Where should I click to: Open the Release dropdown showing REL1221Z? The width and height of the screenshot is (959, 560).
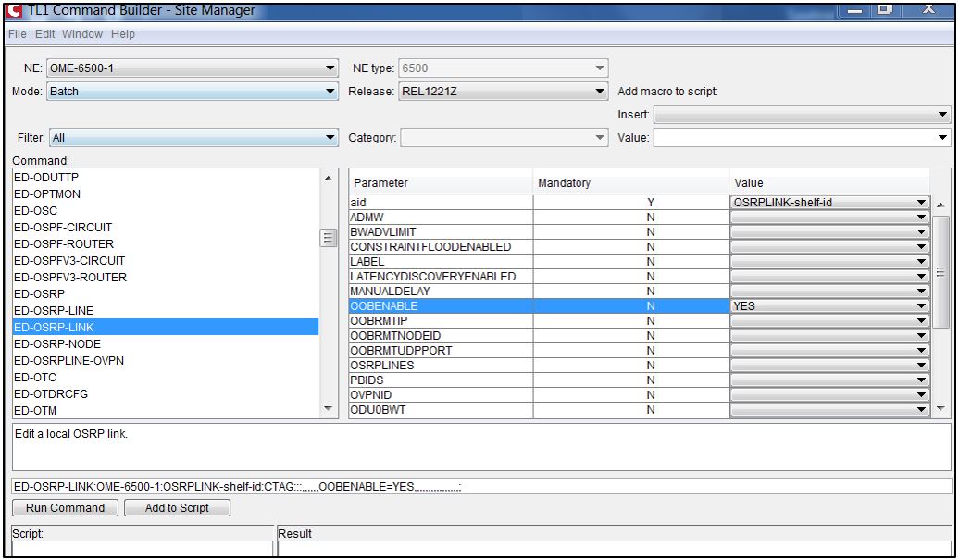[598, 92]
